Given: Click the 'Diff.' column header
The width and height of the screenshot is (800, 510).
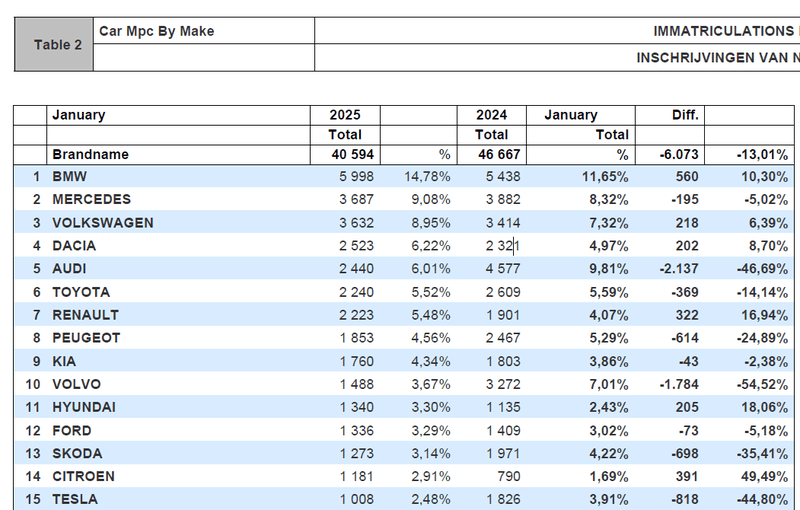Looking at the screenshot, I should [670, 115].
